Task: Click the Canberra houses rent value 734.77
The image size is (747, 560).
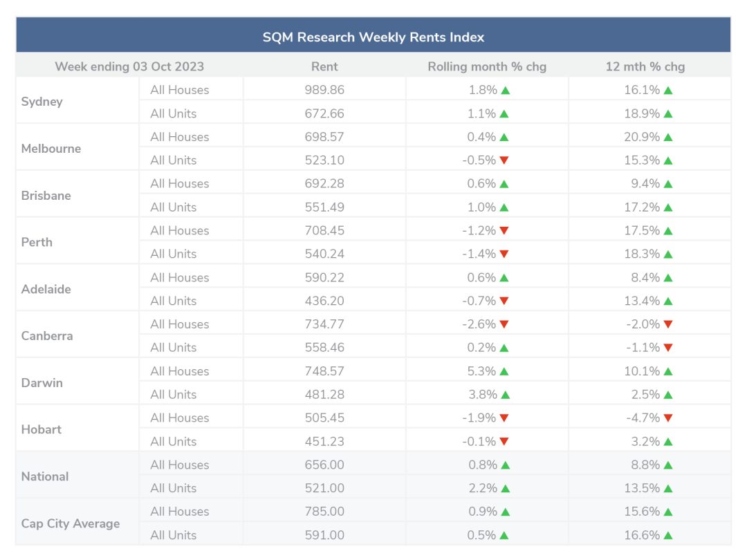Action: [324, 324]
